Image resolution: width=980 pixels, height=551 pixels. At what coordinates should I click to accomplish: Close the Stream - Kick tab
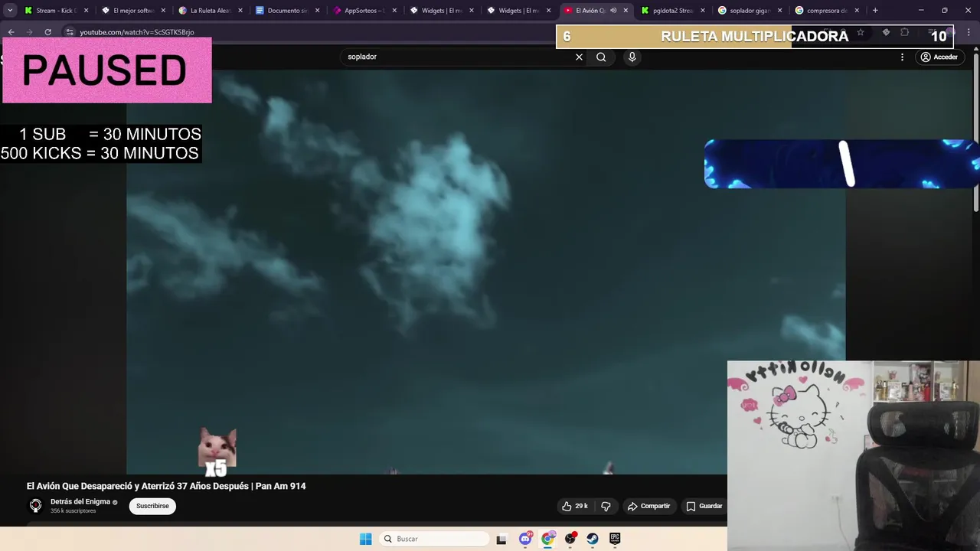click(x=86, y=11)
